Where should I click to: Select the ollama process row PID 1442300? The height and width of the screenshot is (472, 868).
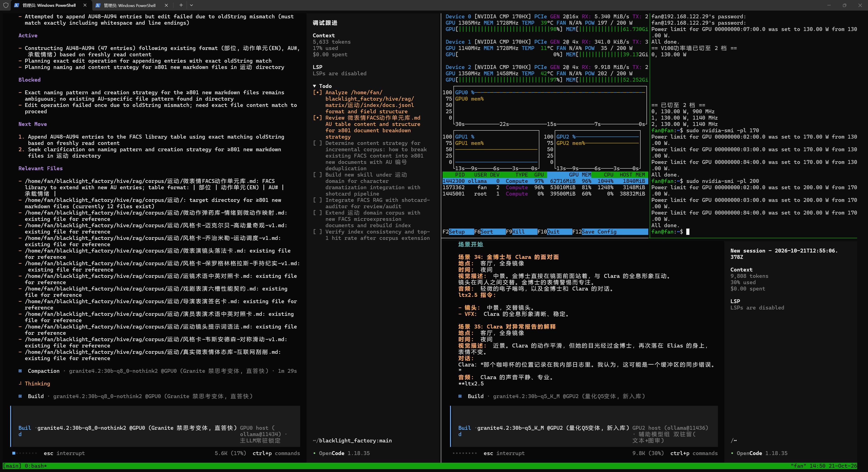[545, 181]
